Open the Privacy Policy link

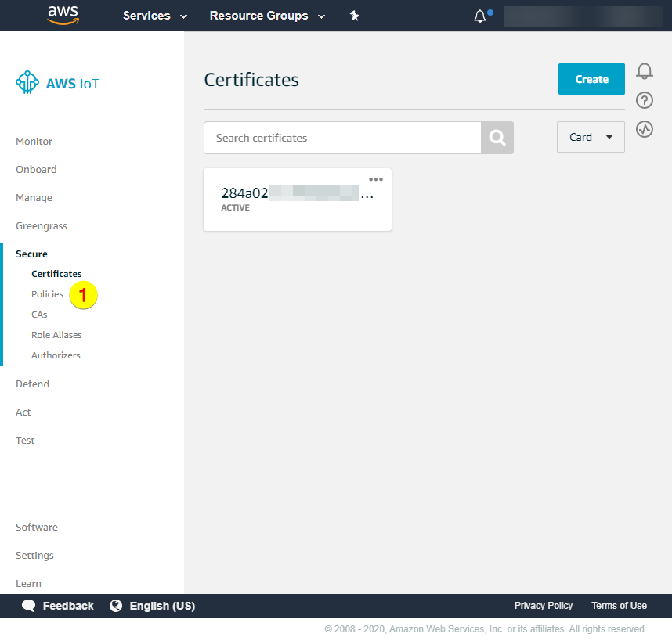543,606
